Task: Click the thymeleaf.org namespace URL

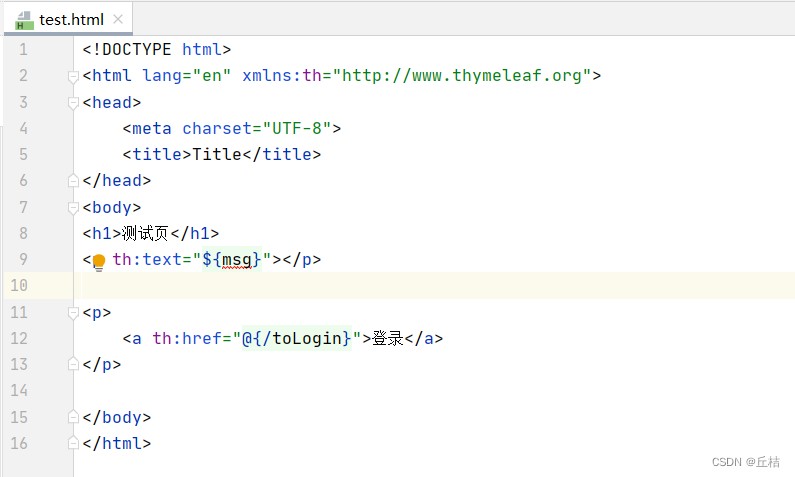Action: (x=465, y=76)
